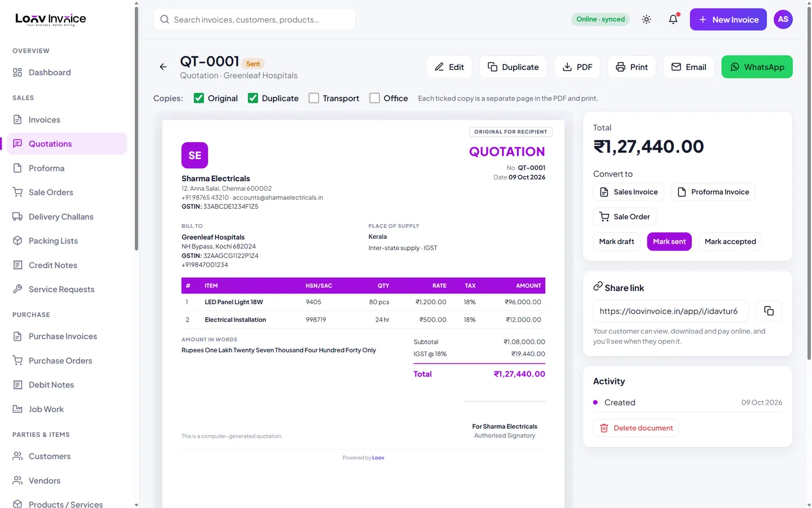Send the quotation by Email

coord(689,67)
